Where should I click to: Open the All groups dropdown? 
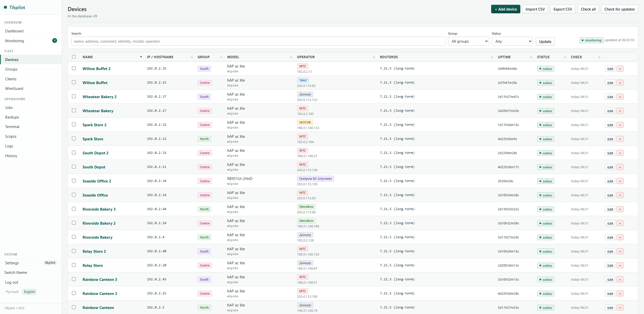pyautogui.click(x=469, y=41)
